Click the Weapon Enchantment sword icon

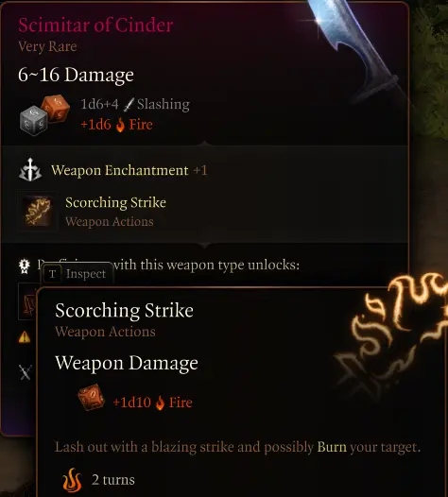tap(30, 170)
